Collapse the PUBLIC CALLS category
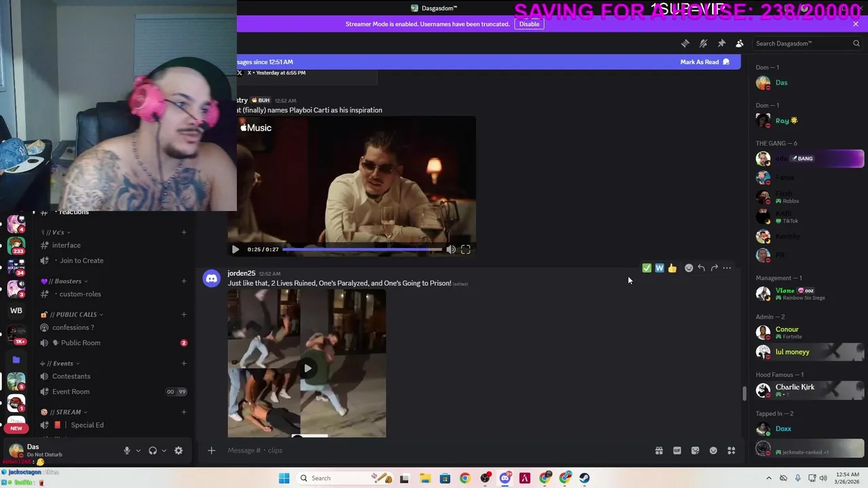 72,314
